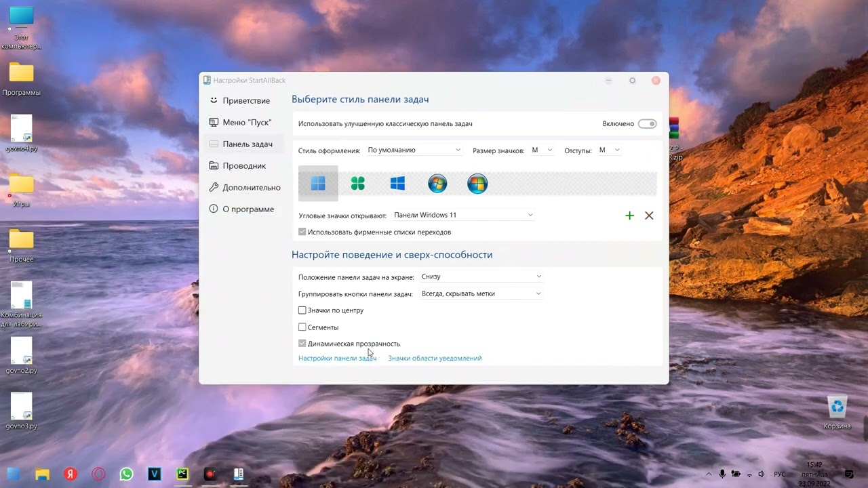This screenshot has height=488, width=868.
Task: Click the "Настройте поведение и сверх-способности" heading
Action: pyautogui.click(x=392, y=255)
